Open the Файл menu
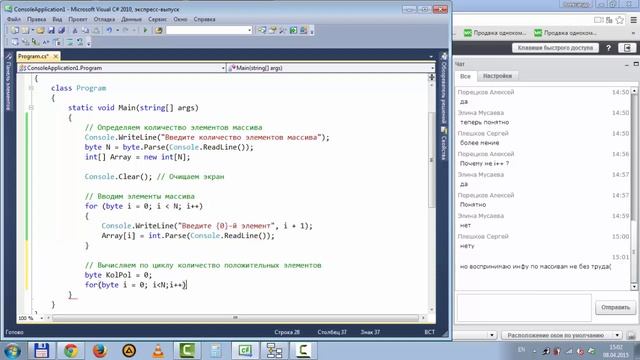The image size is (640, 360). pyautogui.click(x=13, y=19)
